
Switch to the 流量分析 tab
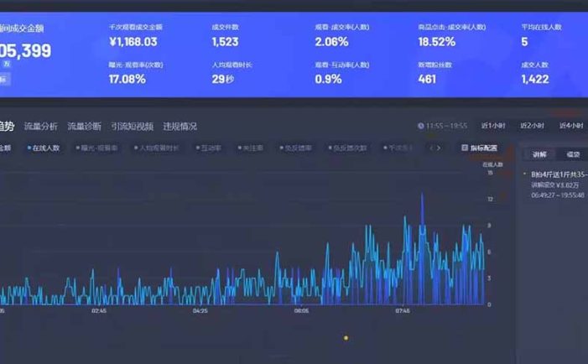coord(41,126)
